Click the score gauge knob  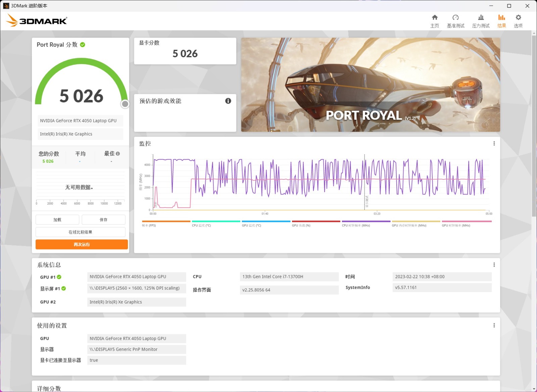125,104
